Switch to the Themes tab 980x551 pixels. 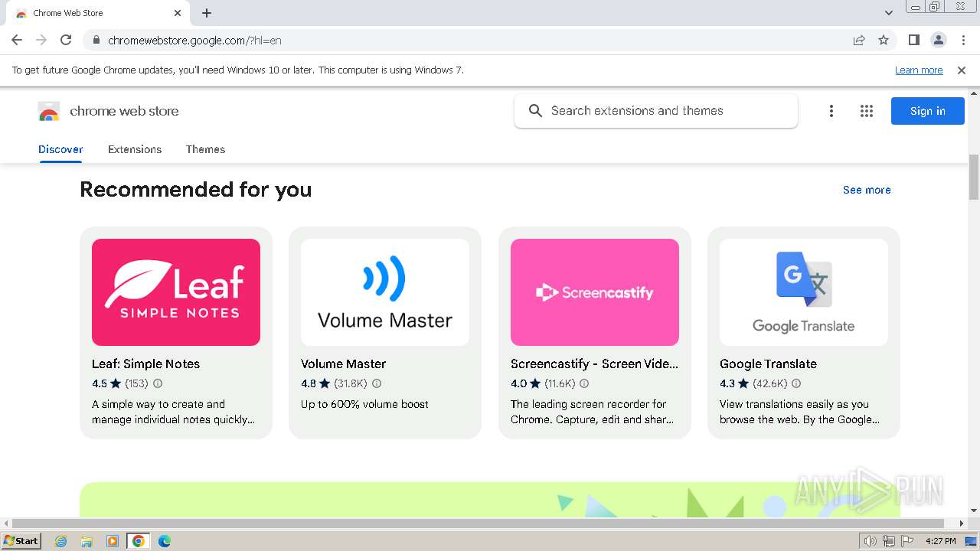coord(205,149)
